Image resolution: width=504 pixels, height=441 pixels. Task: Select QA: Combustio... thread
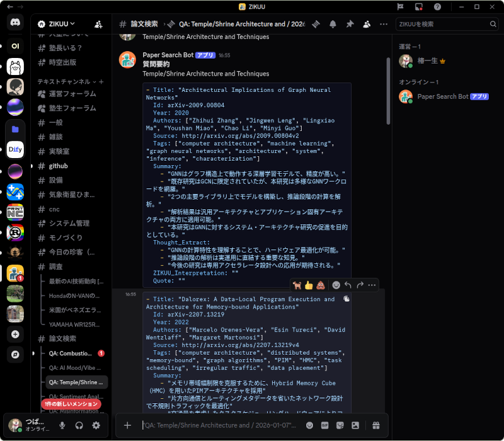(71, 353)
